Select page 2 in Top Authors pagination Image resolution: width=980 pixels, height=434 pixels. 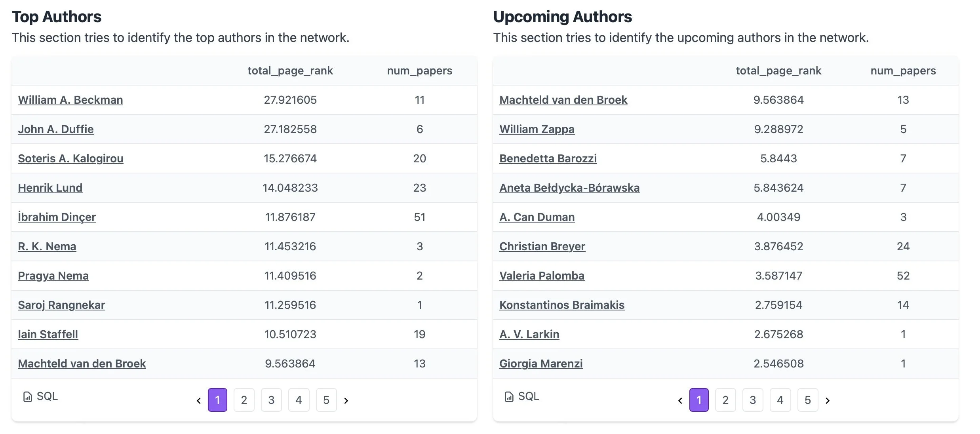point(244,400)
